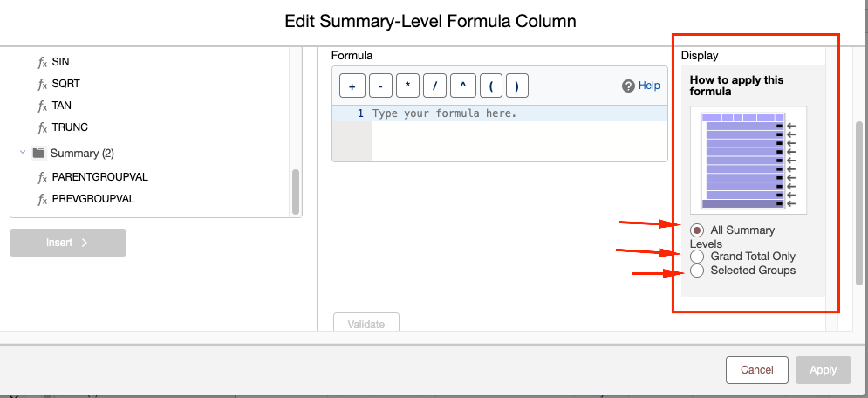Click into the formula text editor

click(519, 134)
